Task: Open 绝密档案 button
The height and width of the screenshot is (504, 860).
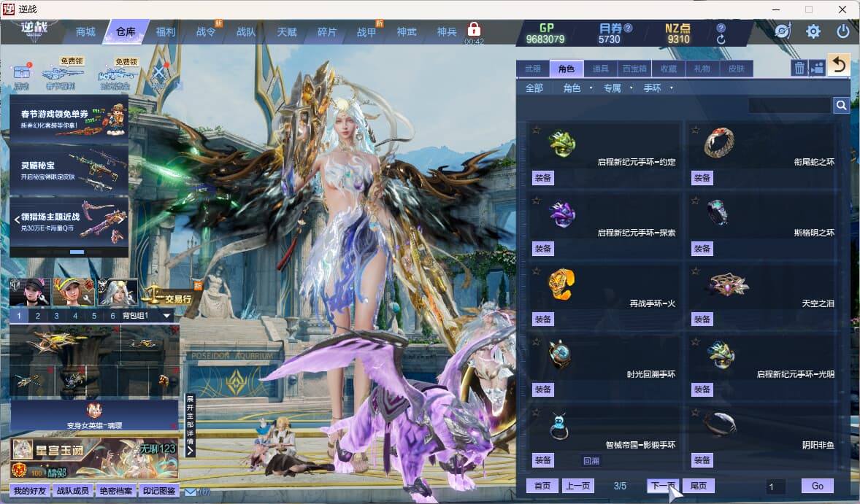Action: pyautogui.click(x=116, y=491)
